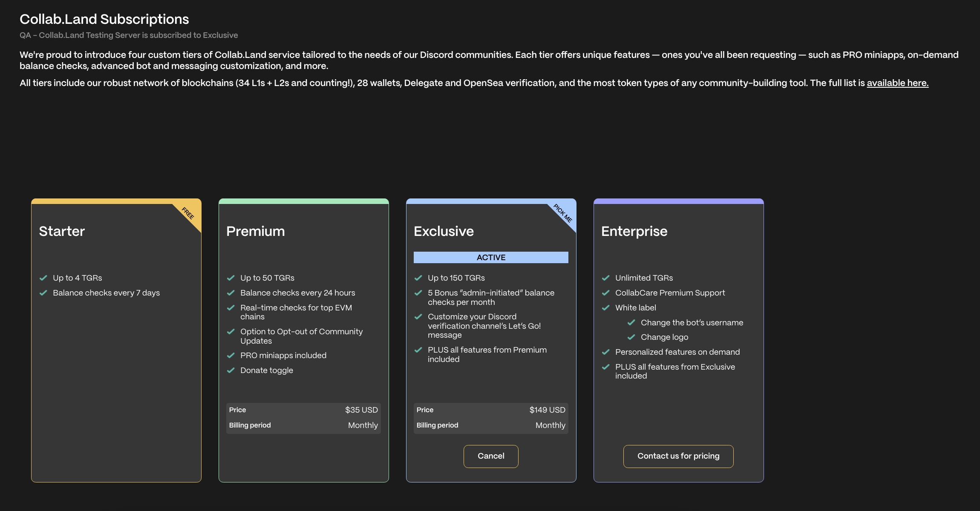Click the 'QA – Collab.Land Testing Server' subscription status line
Viewport: 980px width, 511px height.
[x=129, y=35]
